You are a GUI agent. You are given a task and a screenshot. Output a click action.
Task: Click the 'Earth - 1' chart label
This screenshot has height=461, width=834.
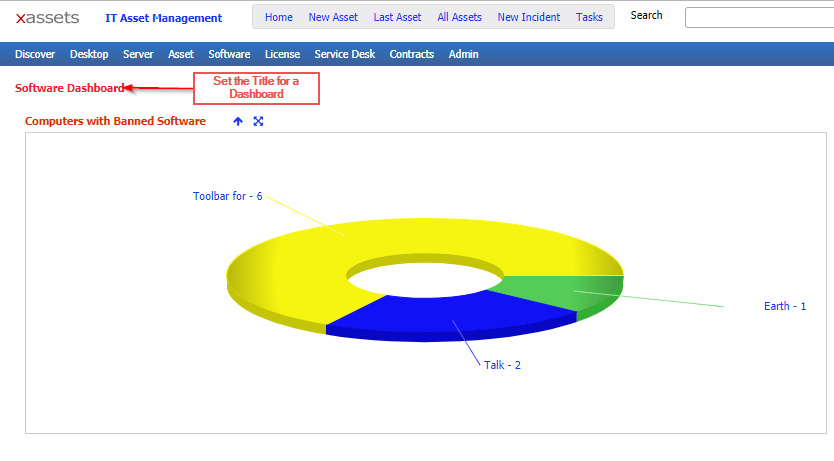click(785, 306)
